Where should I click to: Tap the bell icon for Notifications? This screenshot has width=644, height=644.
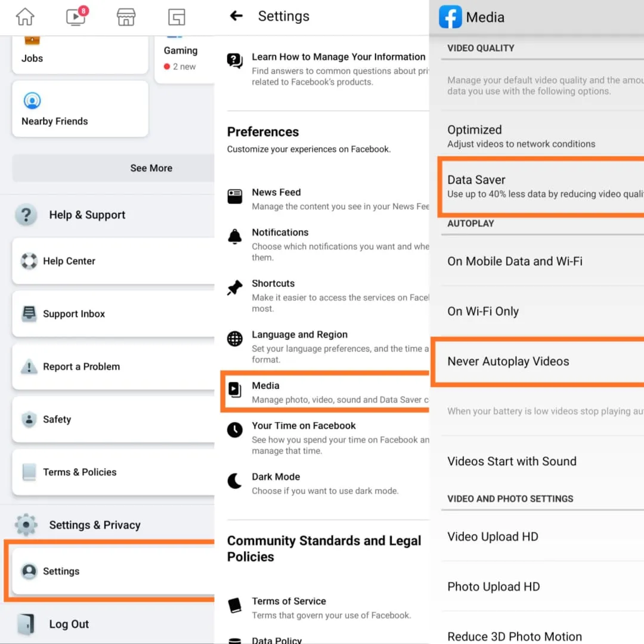(x=235, y=237)
